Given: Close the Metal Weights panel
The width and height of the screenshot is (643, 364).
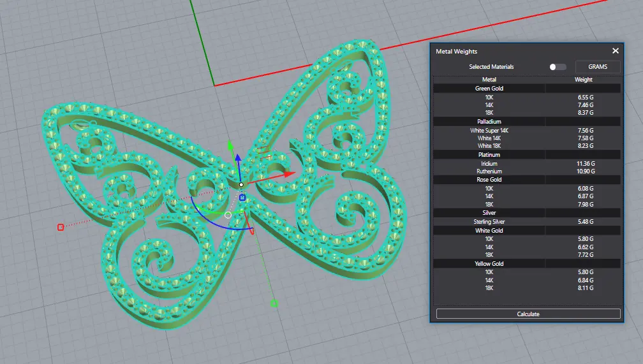Looking at the screenshot, I should point(616,51).
